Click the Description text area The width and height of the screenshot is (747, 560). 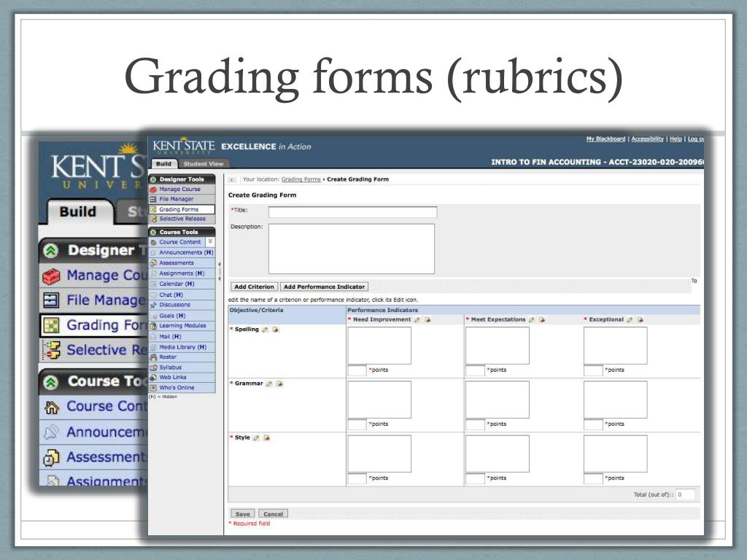(352, 249)
